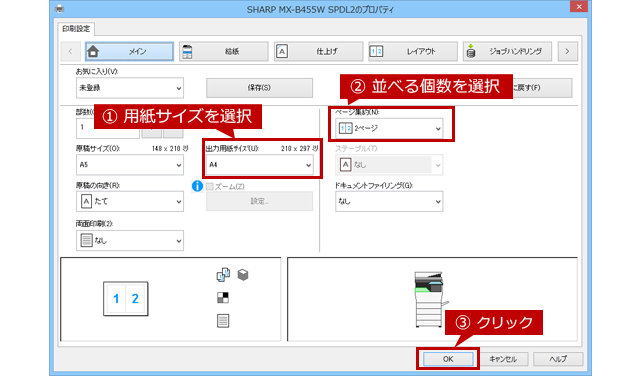Click the ヘルプ help button
640x376 pixels.
point(558,359)
